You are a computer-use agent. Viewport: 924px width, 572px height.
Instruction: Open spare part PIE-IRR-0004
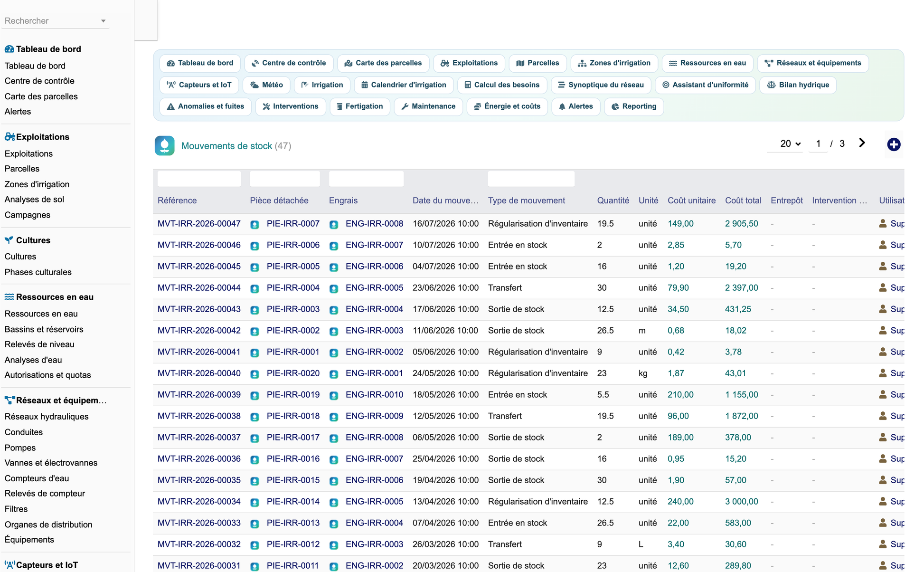coord(293,288)
